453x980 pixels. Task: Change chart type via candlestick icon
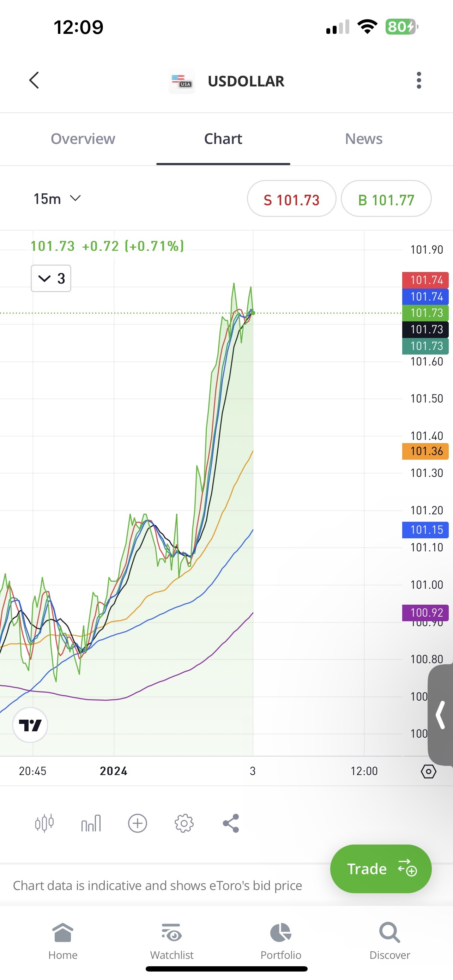[x=44, y=823]
